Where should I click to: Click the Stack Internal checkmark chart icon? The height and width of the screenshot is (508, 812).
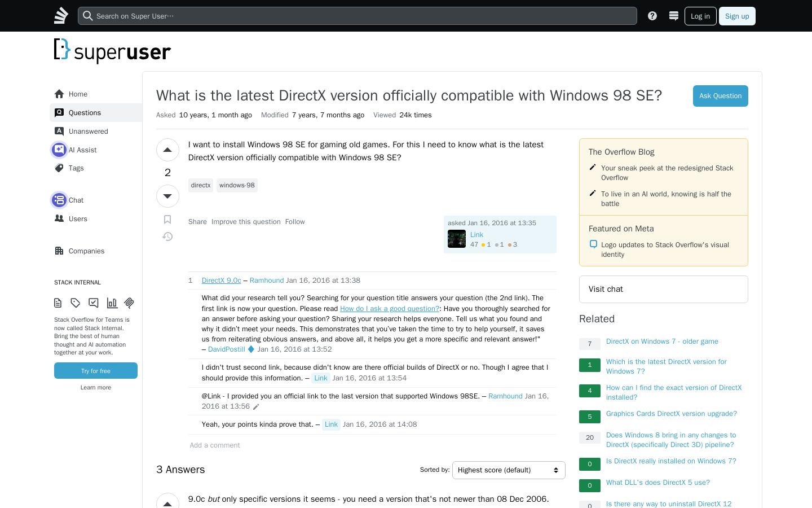(x=94, y=303)
